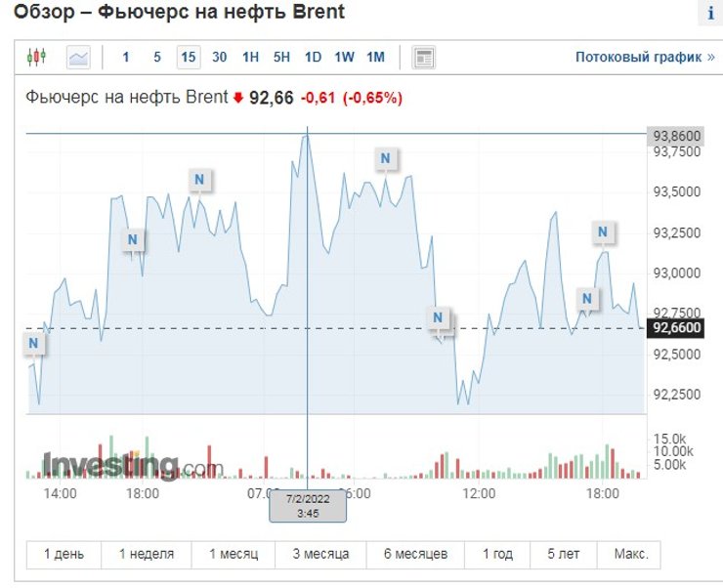Select the 1-minute interval button
723x588 pixels.
[125, 57]
